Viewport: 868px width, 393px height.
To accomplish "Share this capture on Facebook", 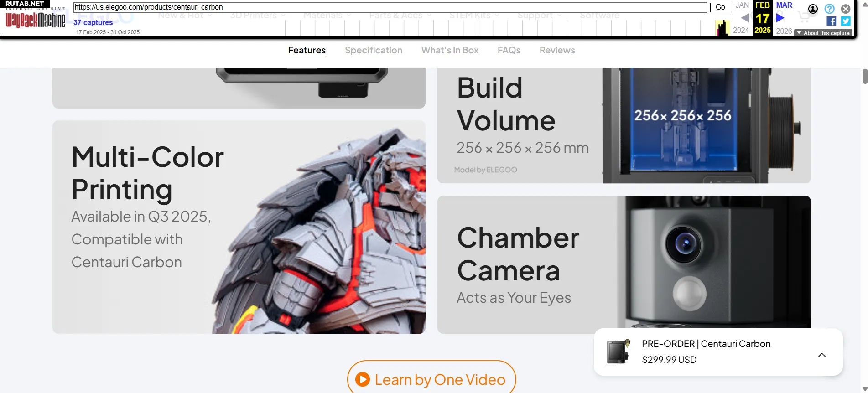I will 831,21.
